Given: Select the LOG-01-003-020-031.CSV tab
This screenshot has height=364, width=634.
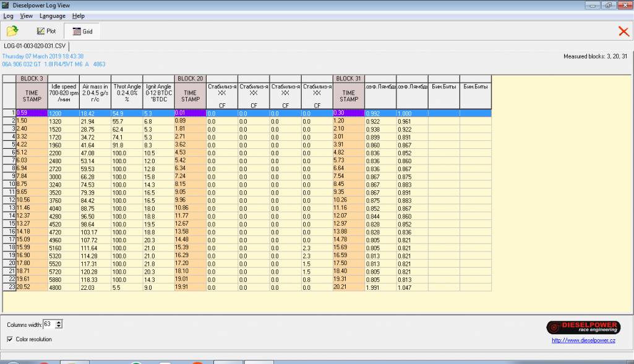Looking at the screenshot, I should 35,46.
